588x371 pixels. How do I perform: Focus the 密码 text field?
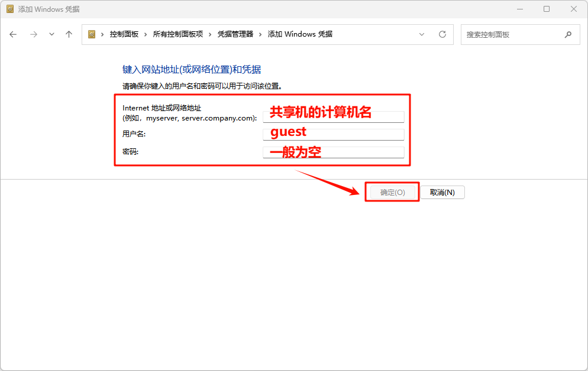[x=333, y=152]
